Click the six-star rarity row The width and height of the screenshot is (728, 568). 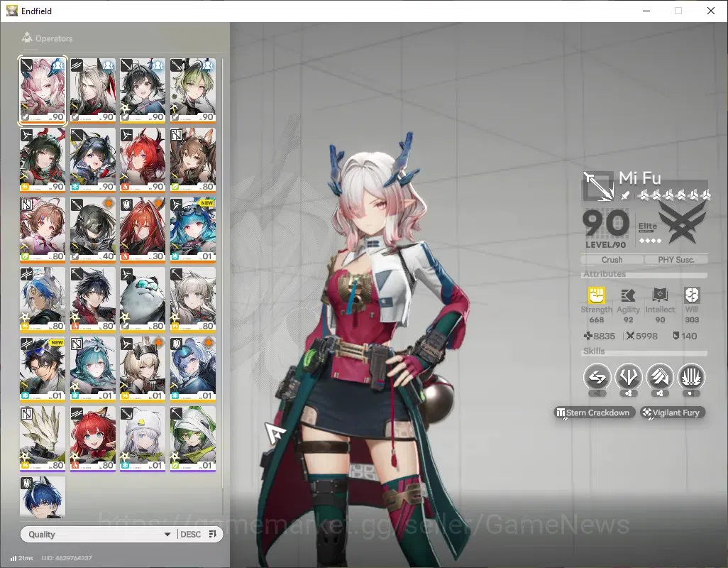pos(674,195)
